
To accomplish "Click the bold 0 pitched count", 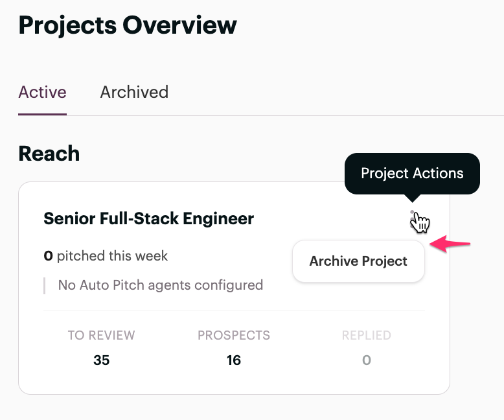I will click(48, 256).
